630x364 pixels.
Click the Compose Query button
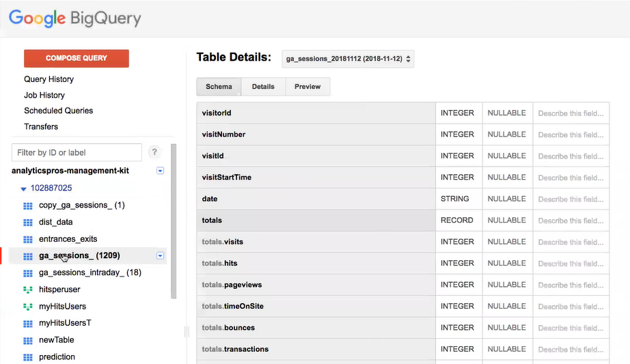point(77,58)
